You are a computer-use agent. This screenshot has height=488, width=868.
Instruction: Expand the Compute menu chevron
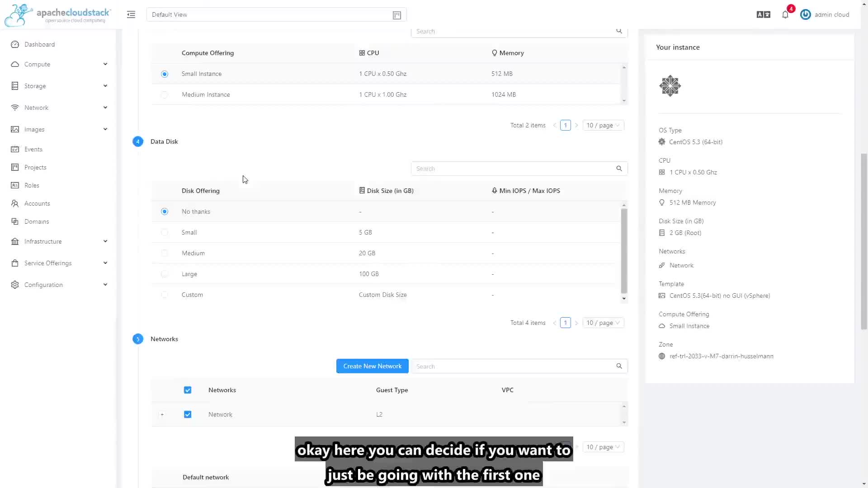105,64
